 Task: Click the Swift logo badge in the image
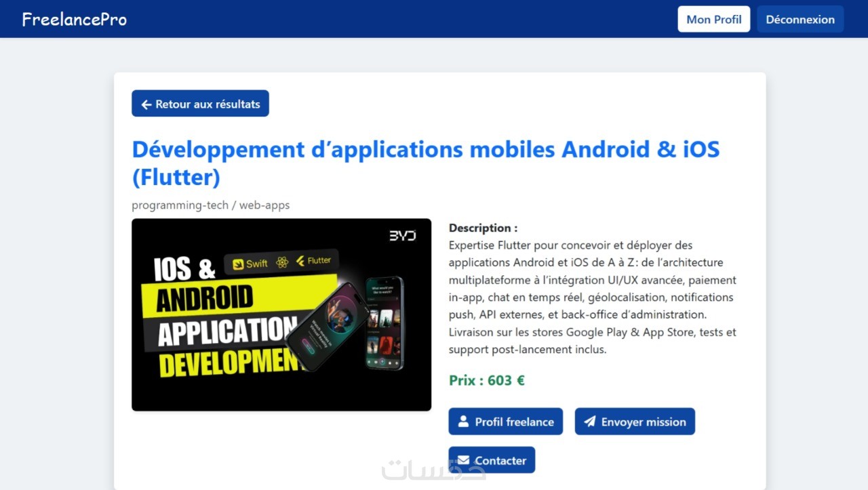(x=250, y=264)
